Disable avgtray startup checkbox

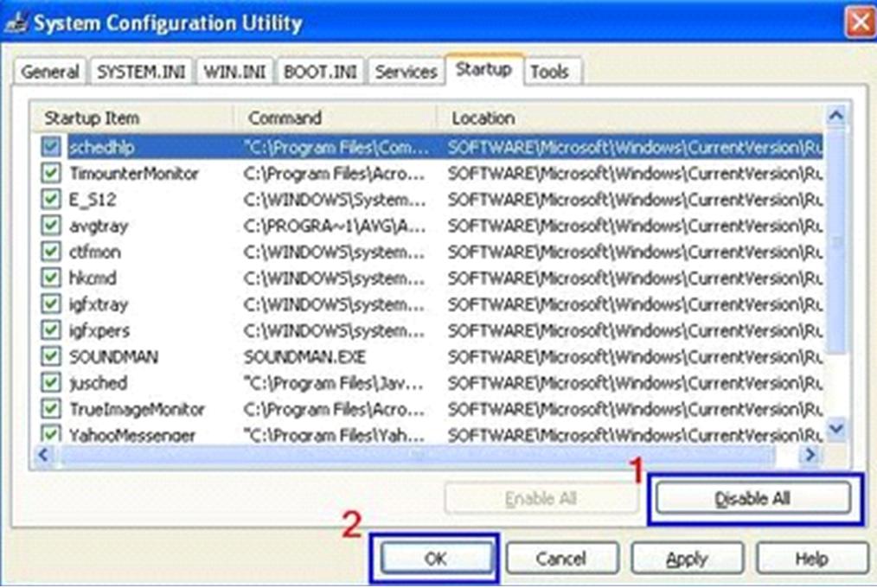point(51,226)
